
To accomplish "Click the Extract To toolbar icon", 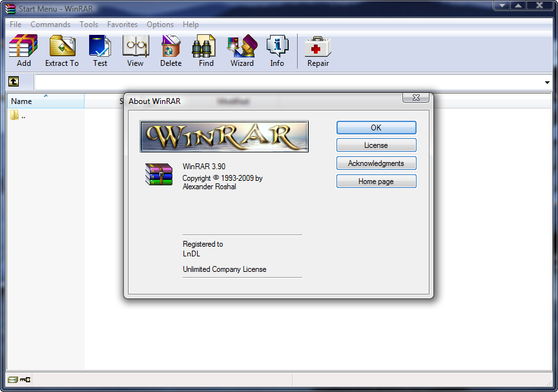I will pos(62,50).
